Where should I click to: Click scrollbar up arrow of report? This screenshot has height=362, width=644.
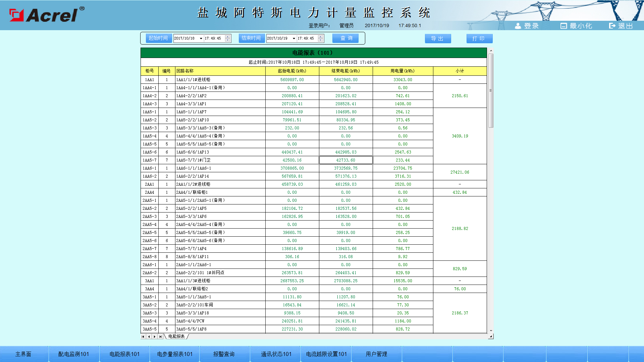491,51
